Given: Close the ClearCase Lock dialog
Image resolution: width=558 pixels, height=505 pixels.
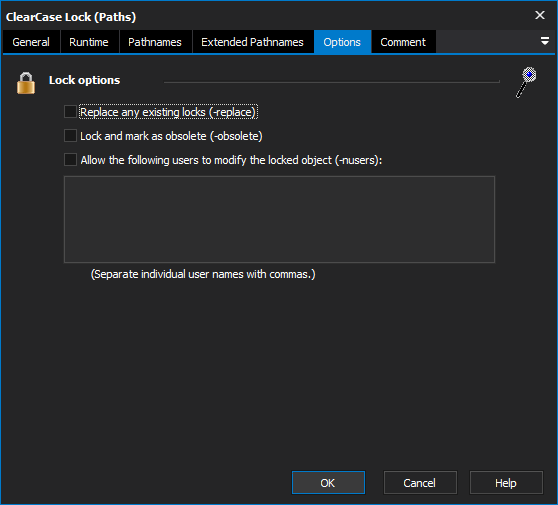Looking at the screenshot, I should [x=540, y=15].
